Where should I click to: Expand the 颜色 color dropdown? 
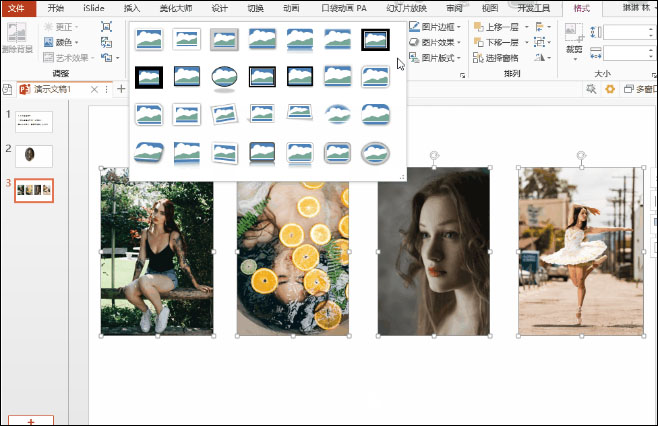[77, 42]
